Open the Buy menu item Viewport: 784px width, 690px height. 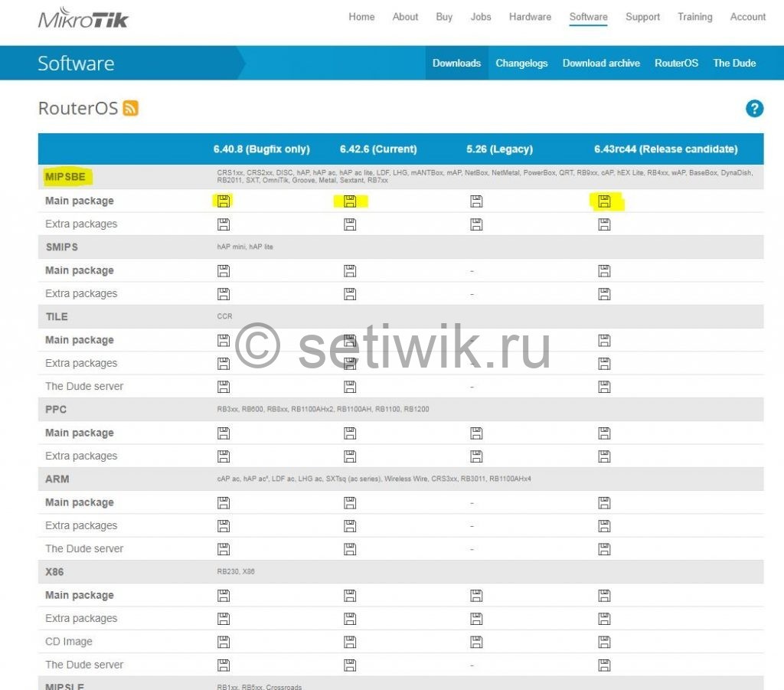[x=444, y=17]
